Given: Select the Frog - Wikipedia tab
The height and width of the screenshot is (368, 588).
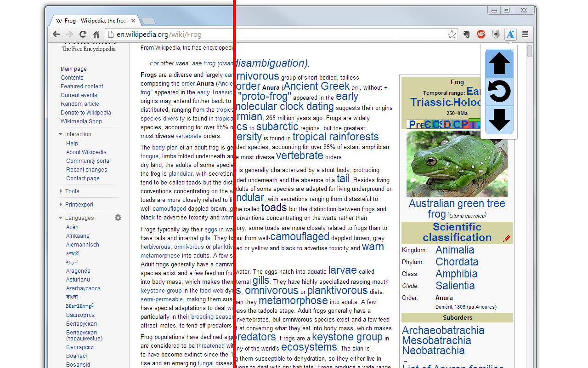Looking at the screenshot, I should coord(95,21).
